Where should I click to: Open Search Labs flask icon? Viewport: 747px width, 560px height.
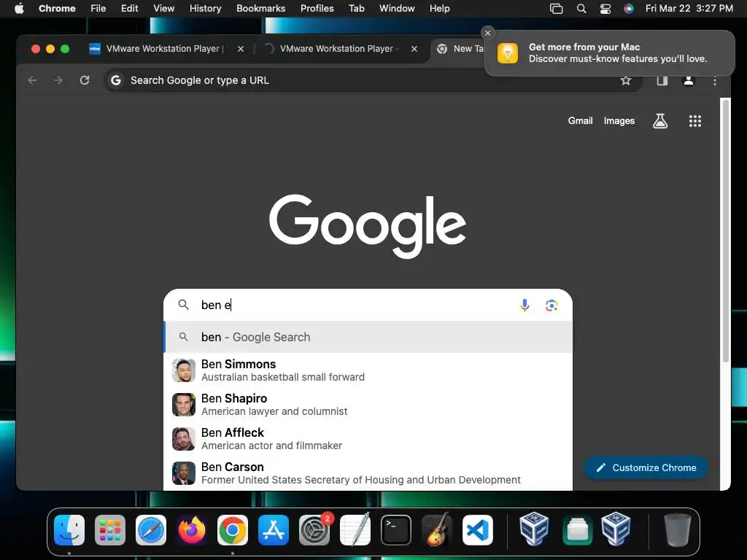click(x=659, y=121)
